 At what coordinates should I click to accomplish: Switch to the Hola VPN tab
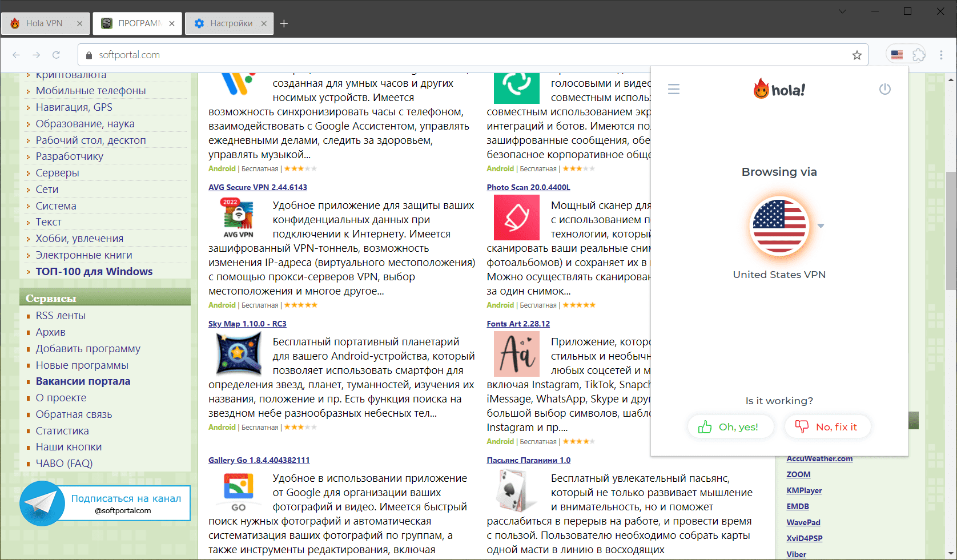45,23
